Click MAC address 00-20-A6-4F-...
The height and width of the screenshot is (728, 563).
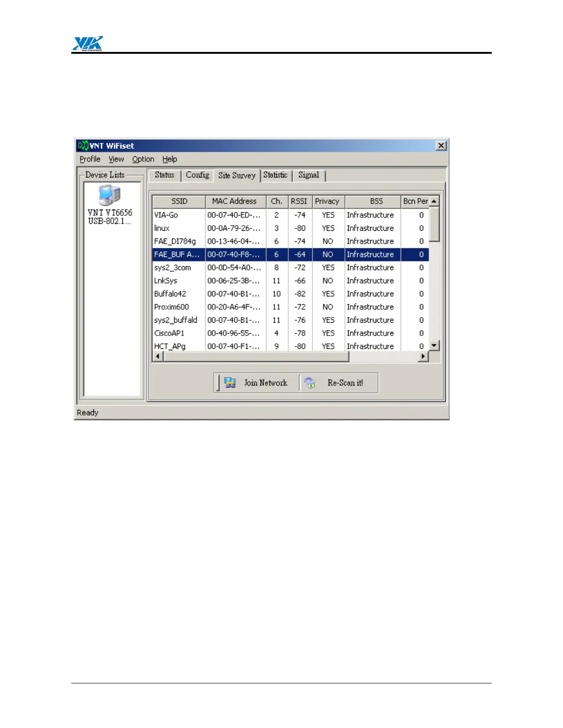[234, 307]
